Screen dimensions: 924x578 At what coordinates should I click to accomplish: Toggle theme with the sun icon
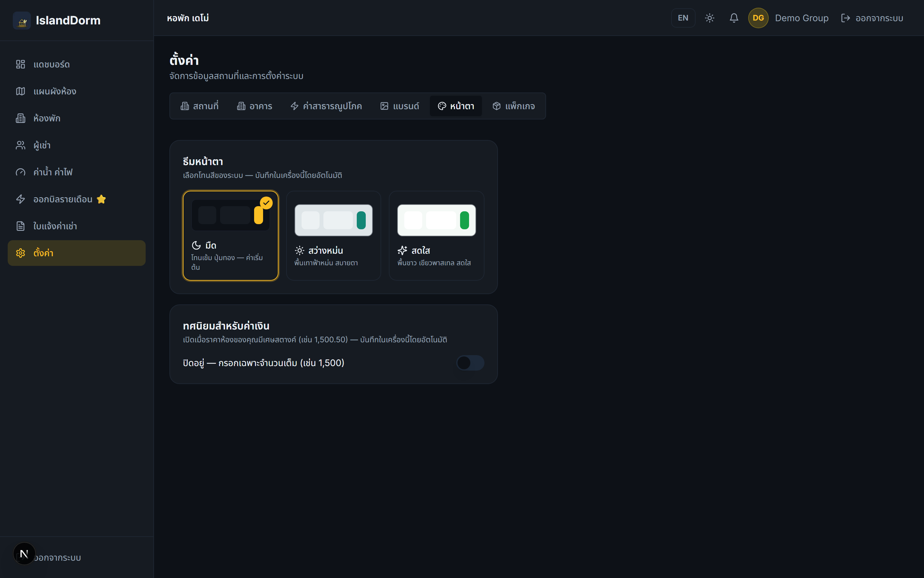(x=709, y=18)
